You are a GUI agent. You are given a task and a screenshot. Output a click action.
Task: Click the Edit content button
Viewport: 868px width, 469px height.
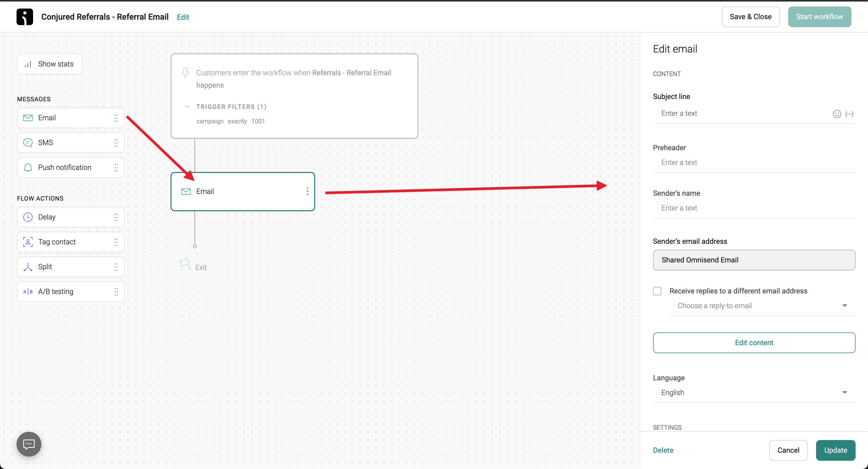click(x=754, y=343)
